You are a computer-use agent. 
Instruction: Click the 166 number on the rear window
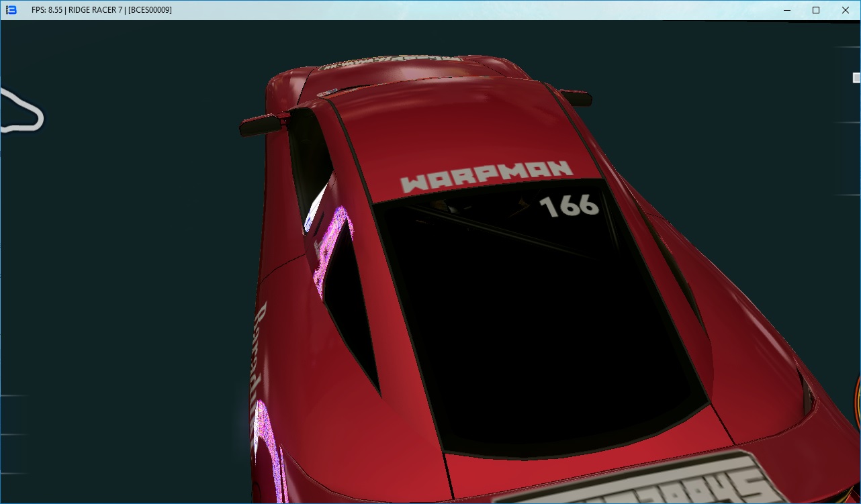570,205
